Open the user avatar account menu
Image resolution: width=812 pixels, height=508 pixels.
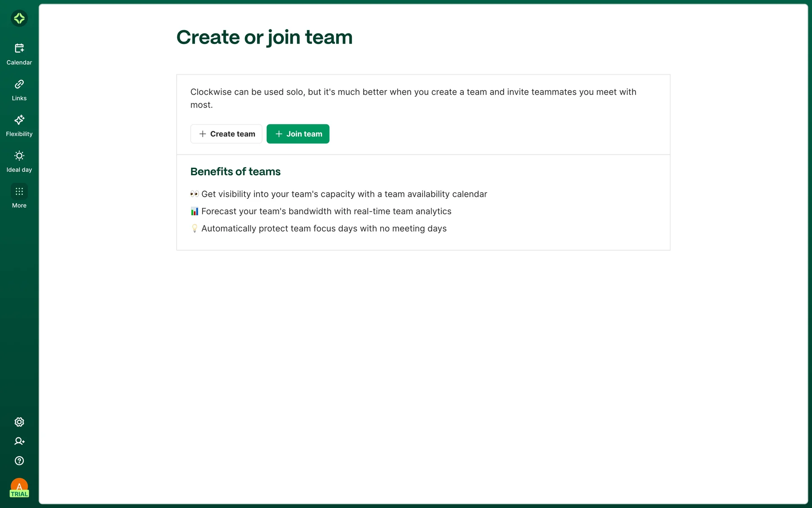point(19,485)
